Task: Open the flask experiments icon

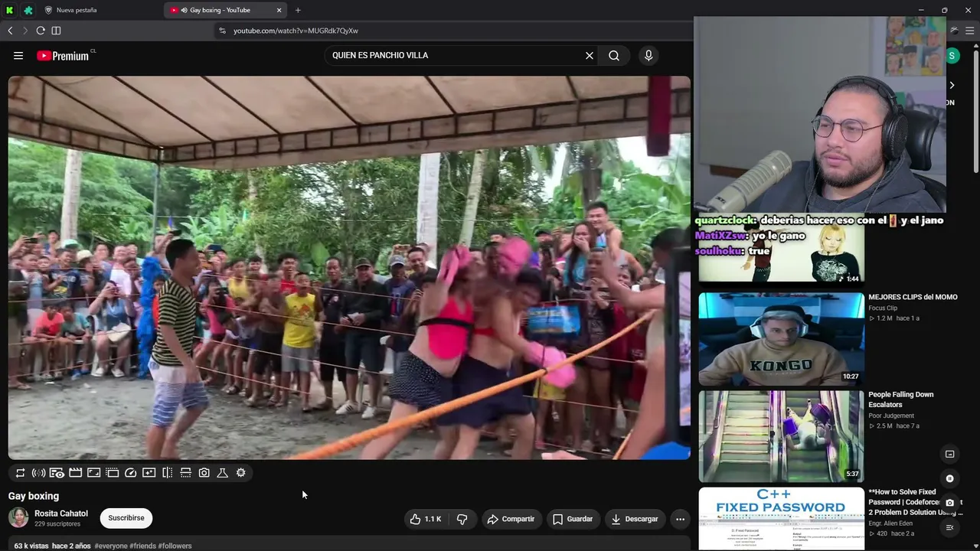Action: pyautogui.click(x=222, y=473)
